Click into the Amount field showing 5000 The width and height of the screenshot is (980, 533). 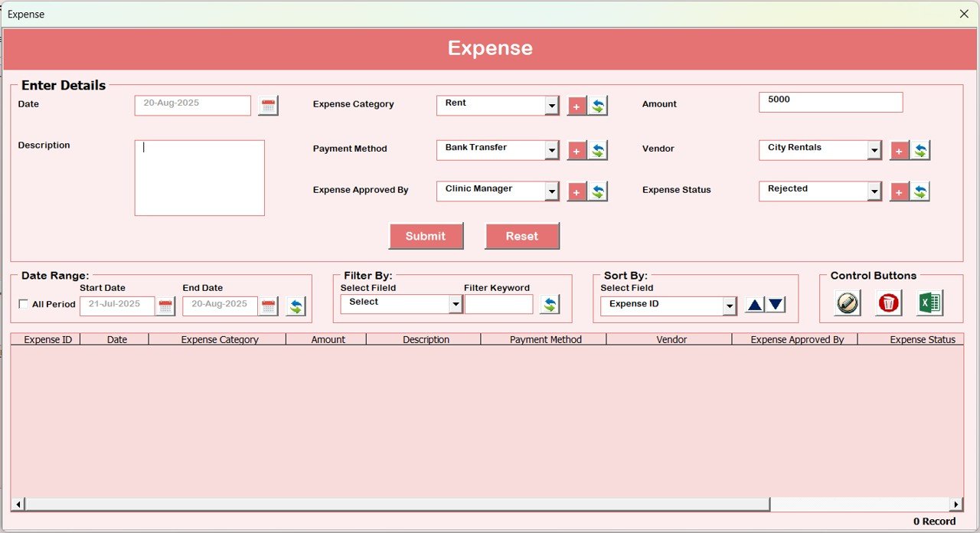[831, 103]
